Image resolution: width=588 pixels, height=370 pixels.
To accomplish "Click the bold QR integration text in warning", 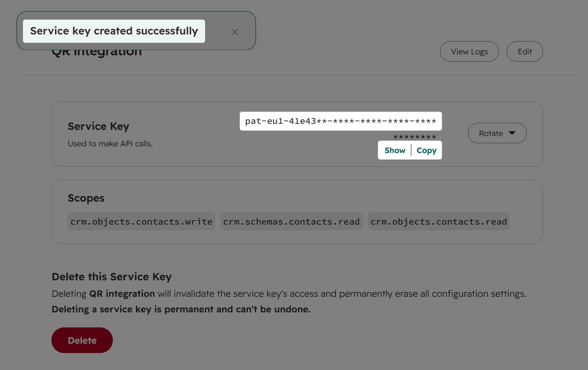I will [x=122, y=294].
